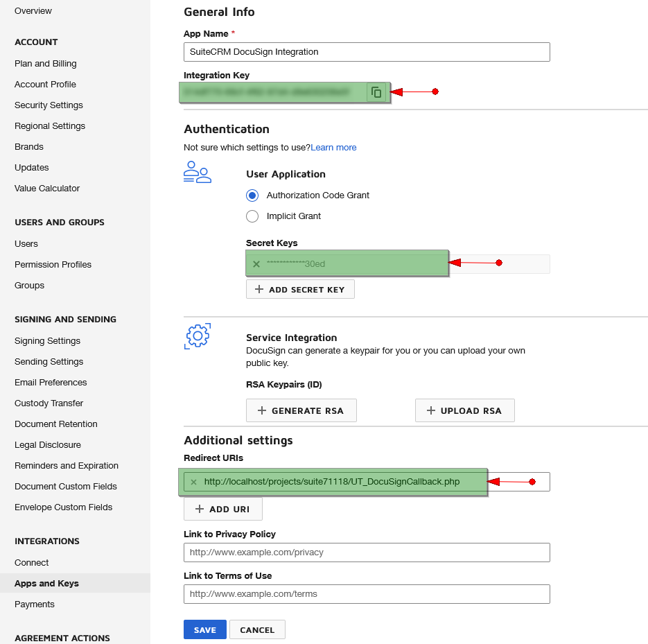Screen dimensions: 648x644
Task: Click the UT_DocuSignCallback.php redirect URI text
Action: (332, 482)
